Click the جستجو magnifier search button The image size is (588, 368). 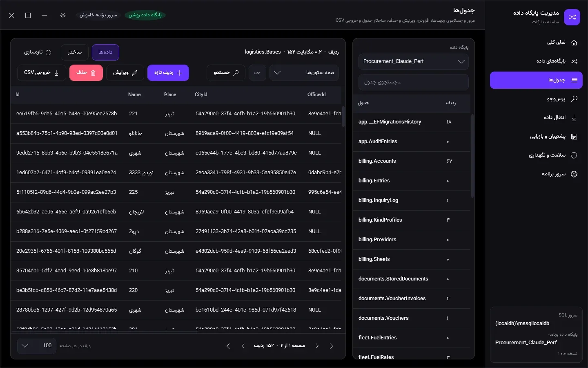[226, 73]
